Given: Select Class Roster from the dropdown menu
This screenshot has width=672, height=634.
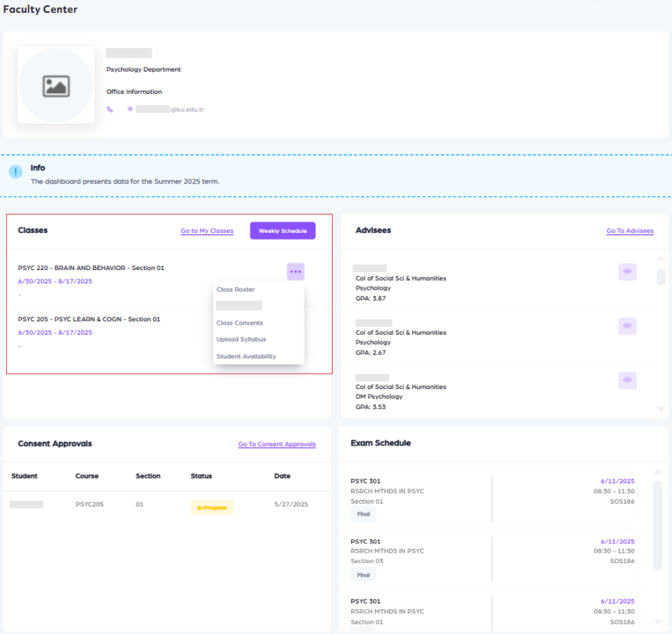Looking at the screenshot, I should (235, 290).
